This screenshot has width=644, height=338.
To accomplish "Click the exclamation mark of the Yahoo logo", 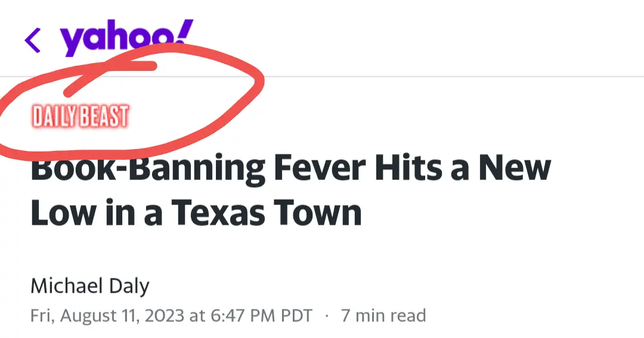I will 185,33.
